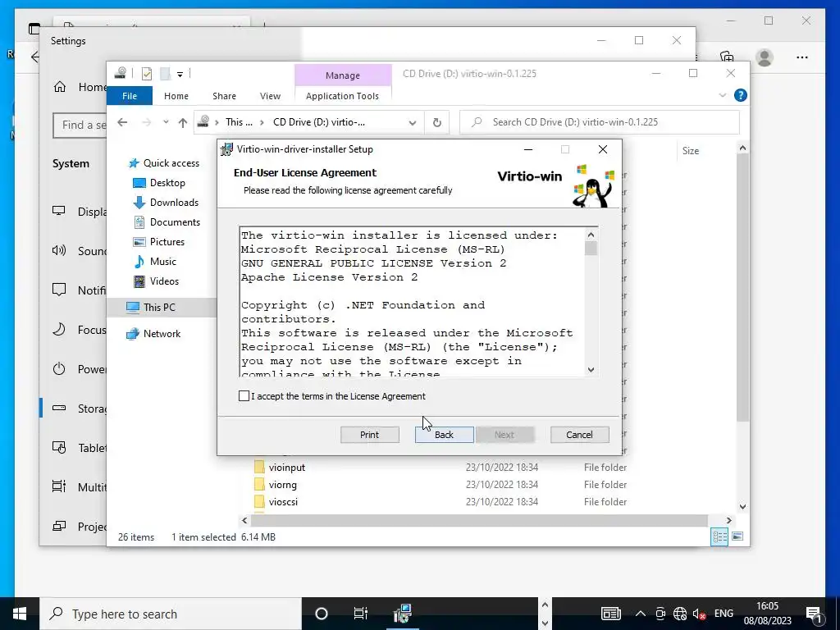Refresh the CD Drive folder view

[x=437, y=123]
